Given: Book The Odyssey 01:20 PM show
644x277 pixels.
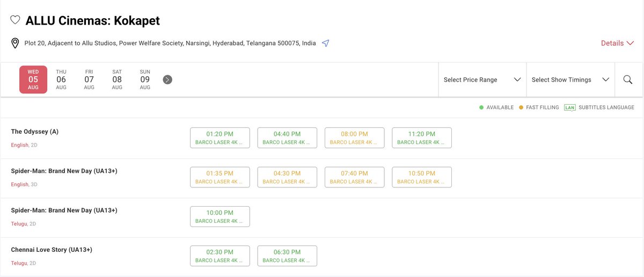Looking at the screenshot, I should pos(220,137).
